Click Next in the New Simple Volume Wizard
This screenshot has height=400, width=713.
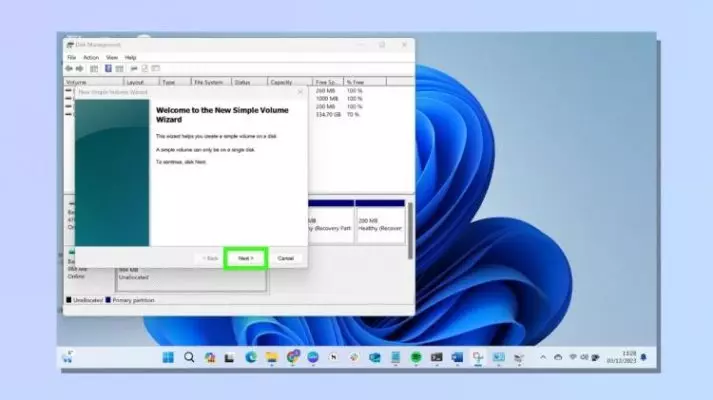coord(246,258)
